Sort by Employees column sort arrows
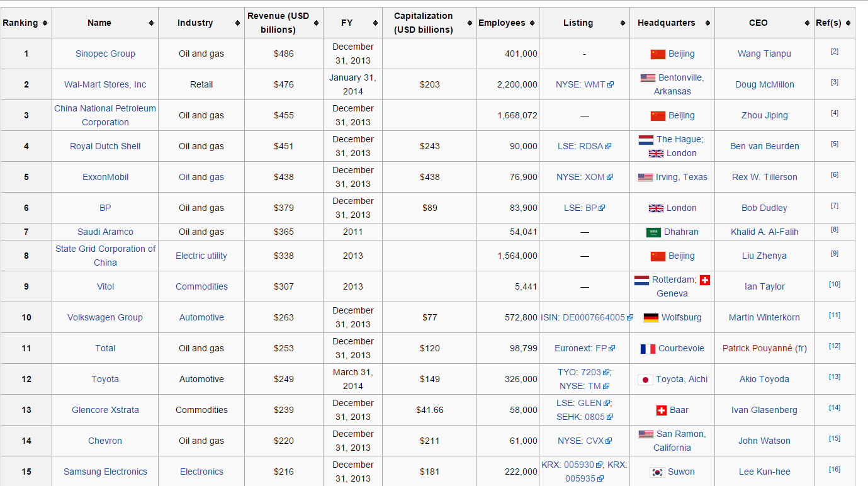Image resolution: width=868 pixels, height=486 pixels. pos(533,23)
